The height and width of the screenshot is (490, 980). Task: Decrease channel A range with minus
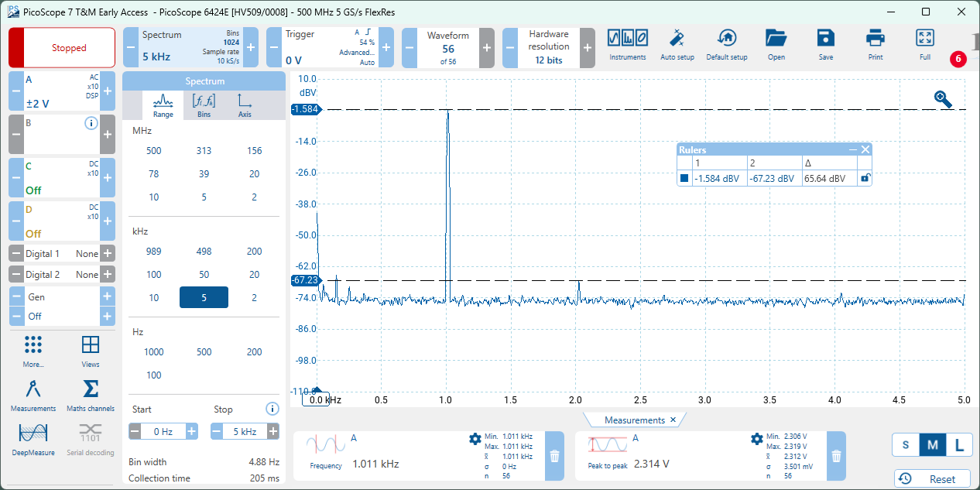[x=16, y=91]
